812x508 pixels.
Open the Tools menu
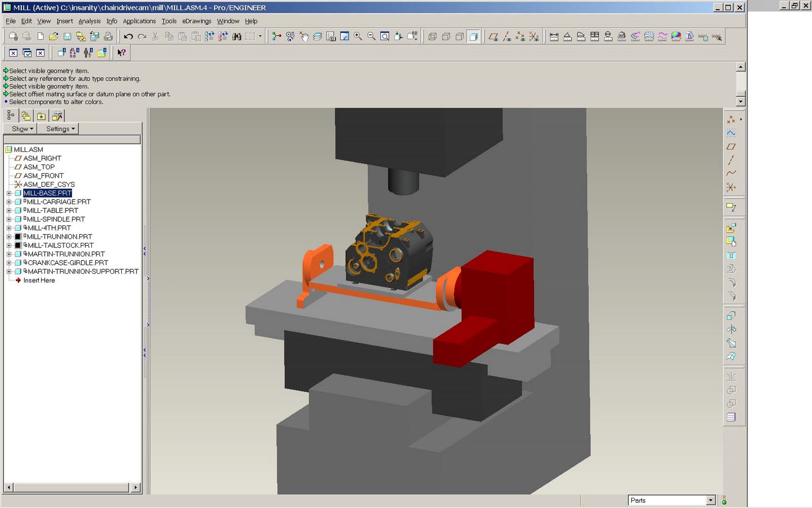[x=169, y=21]
